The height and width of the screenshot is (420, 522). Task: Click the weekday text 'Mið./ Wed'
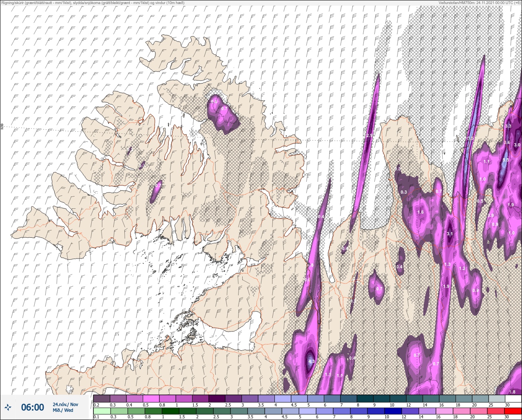[63, 410]
